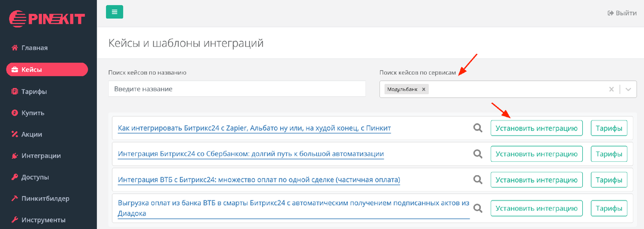Click the key icon next to Доступы

(x=15, y=177)
